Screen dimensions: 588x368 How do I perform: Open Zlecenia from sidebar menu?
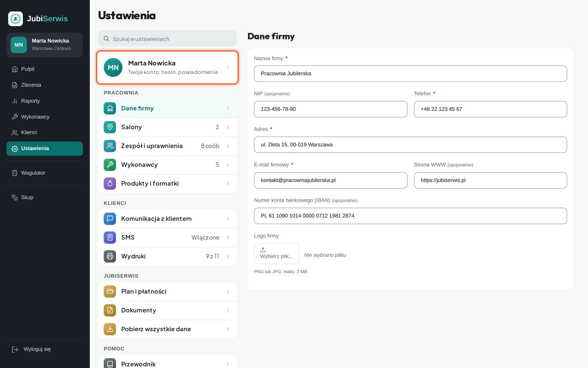click(44, 85)
